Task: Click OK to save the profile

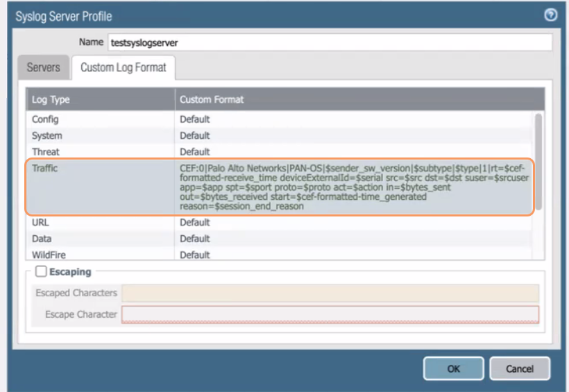Action: coord(453,368)
